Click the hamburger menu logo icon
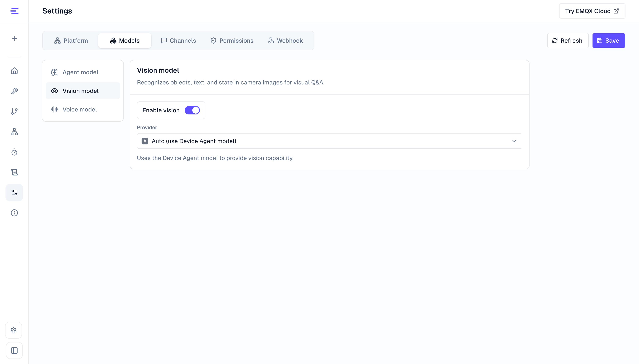The image size is (639, 364). [x=14, y=11]
